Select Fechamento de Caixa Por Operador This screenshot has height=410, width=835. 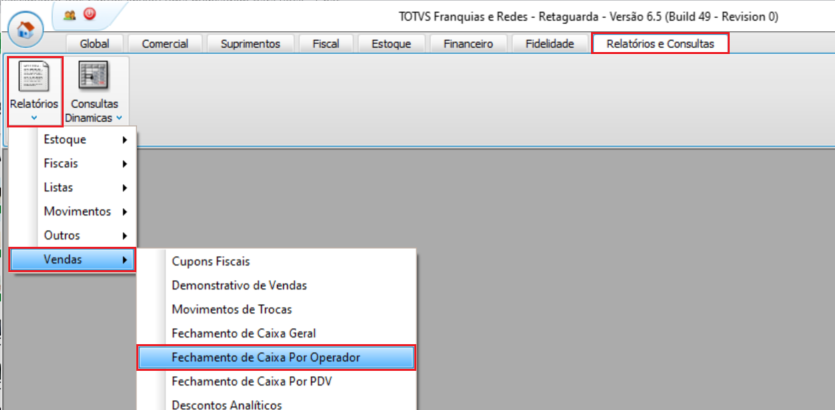[x=276, y=358]
